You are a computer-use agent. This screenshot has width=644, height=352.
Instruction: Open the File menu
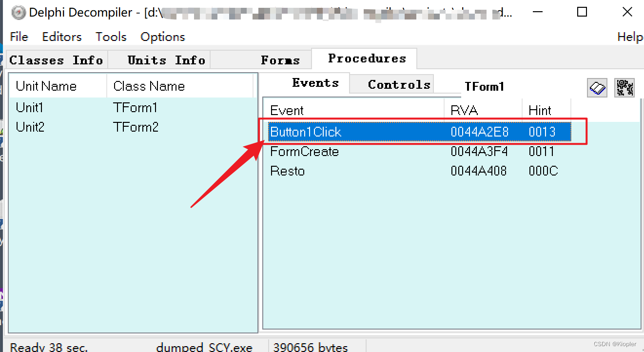tap(19, 37)
